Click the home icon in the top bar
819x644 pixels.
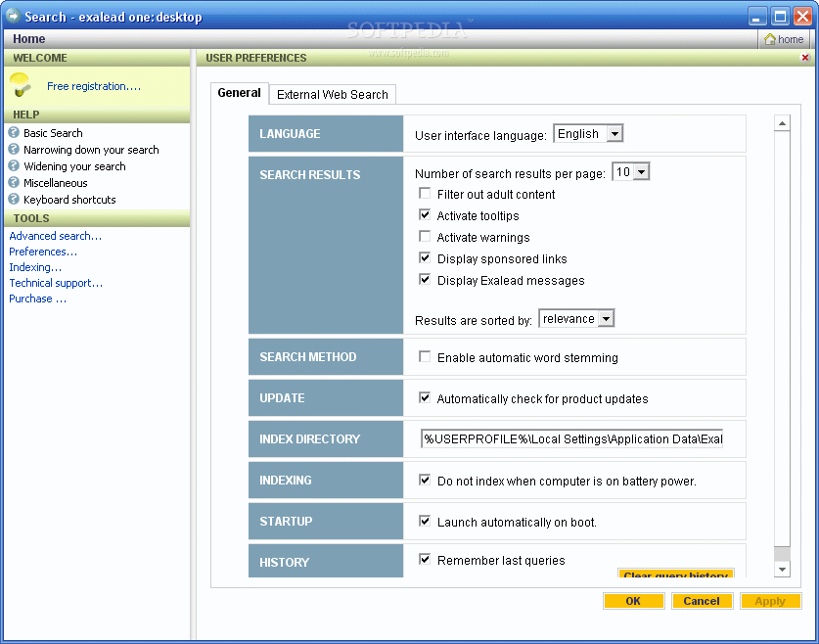pos(770,39)
